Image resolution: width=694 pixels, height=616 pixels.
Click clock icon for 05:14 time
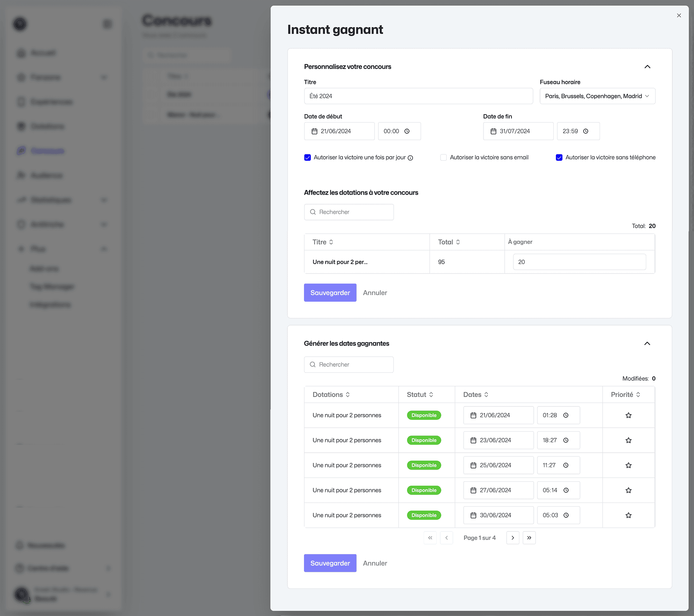coord(566,490)
